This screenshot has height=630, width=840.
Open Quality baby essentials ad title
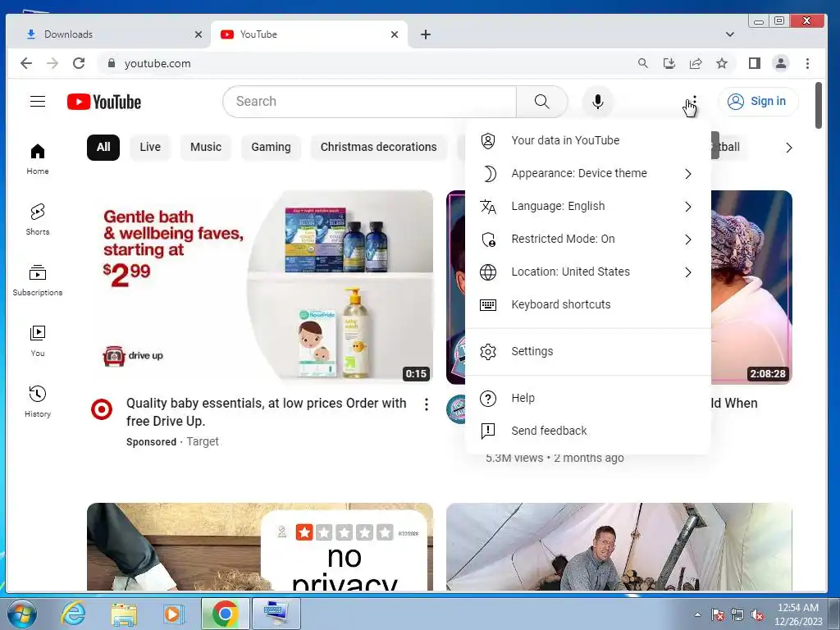[x=267, y=412]
